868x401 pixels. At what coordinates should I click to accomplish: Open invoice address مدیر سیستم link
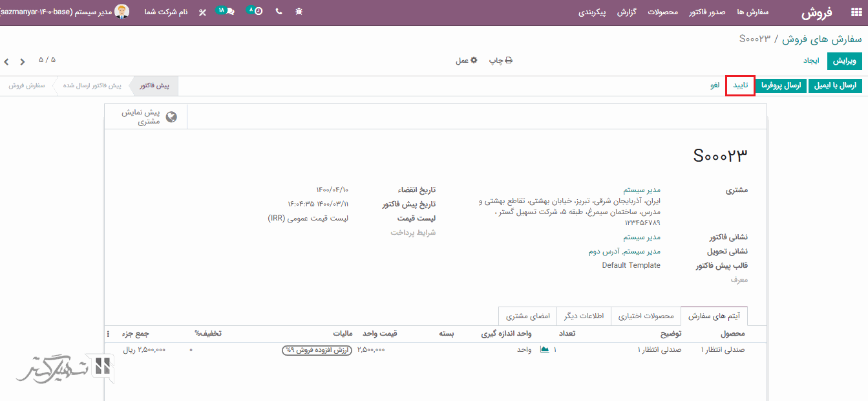pos(642,237)
